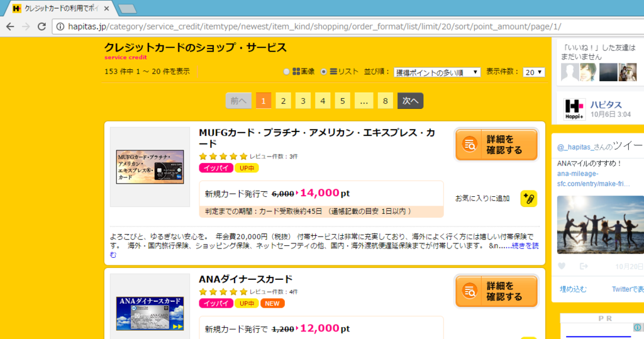Select the リスト list view radio button

(x=324, y=72)
